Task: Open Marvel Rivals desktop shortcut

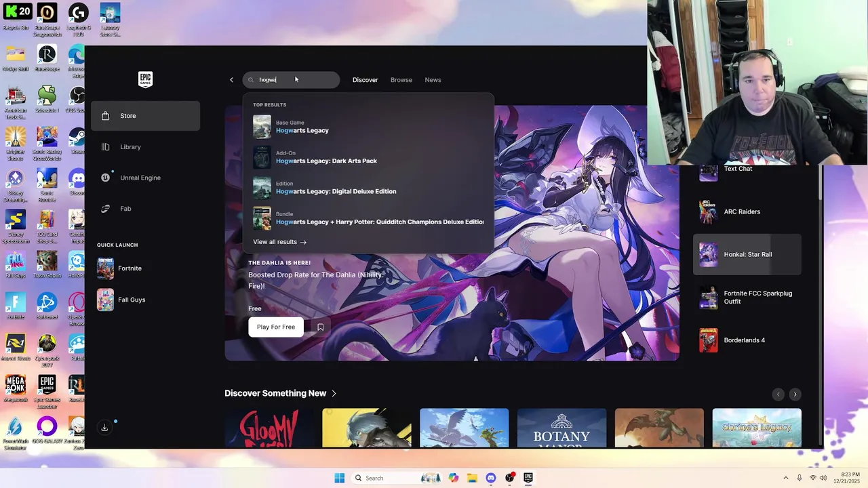Action: (15, 348)
